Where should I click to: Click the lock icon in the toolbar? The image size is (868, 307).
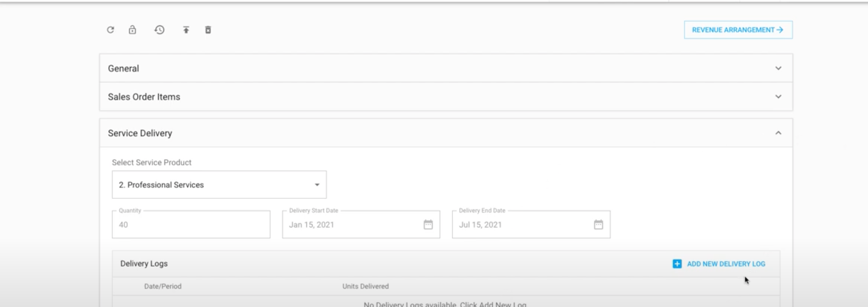pyautogui.click(x=133, y=30)
